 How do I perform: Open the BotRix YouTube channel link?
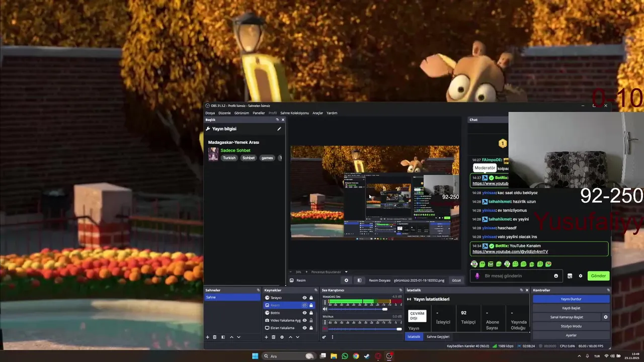point(510,251)
